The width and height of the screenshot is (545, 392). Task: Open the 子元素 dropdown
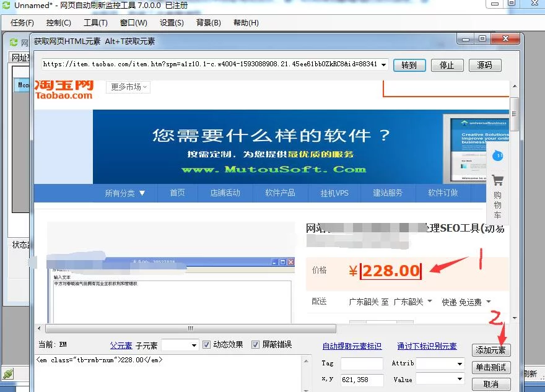click(180, 345)
